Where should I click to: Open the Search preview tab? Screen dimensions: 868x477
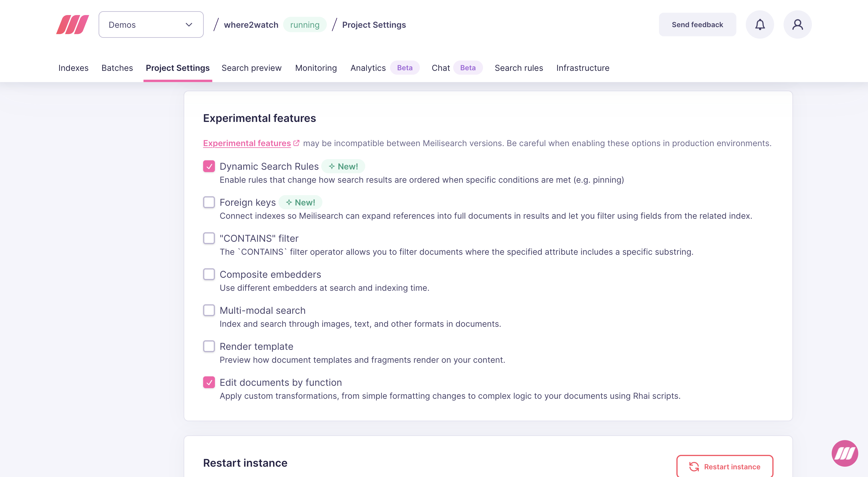tap(251, 68)
